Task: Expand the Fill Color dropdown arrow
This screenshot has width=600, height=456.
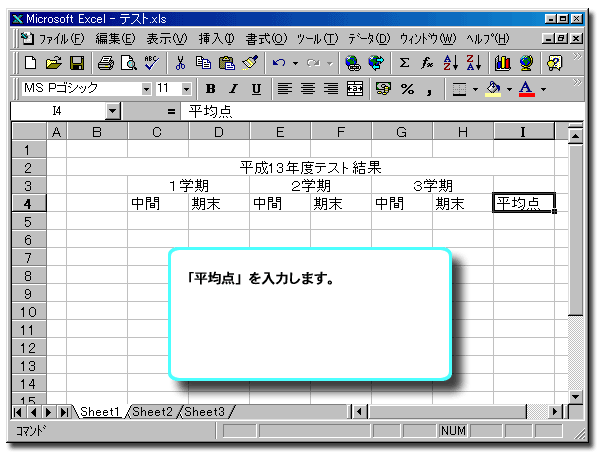Action: pos(509,89)
